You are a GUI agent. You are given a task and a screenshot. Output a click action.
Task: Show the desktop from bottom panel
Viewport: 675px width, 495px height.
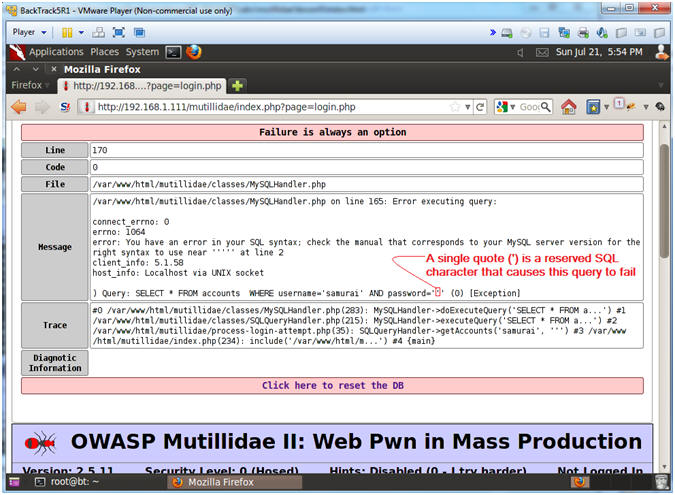pyautogui.click(x=14, y=482)
